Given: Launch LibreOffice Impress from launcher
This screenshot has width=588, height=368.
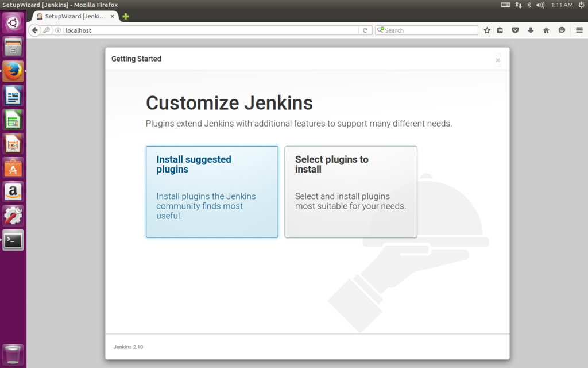Looking at the screenshot, I should pos(13,143).
